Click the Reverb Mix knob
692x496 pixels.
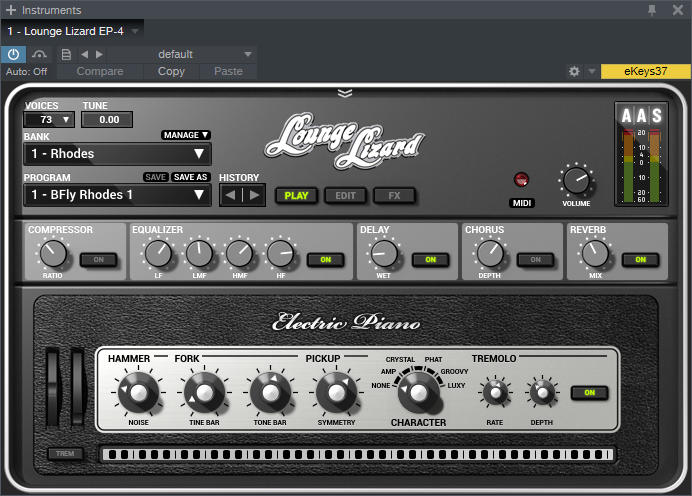[x=595, y=254]
